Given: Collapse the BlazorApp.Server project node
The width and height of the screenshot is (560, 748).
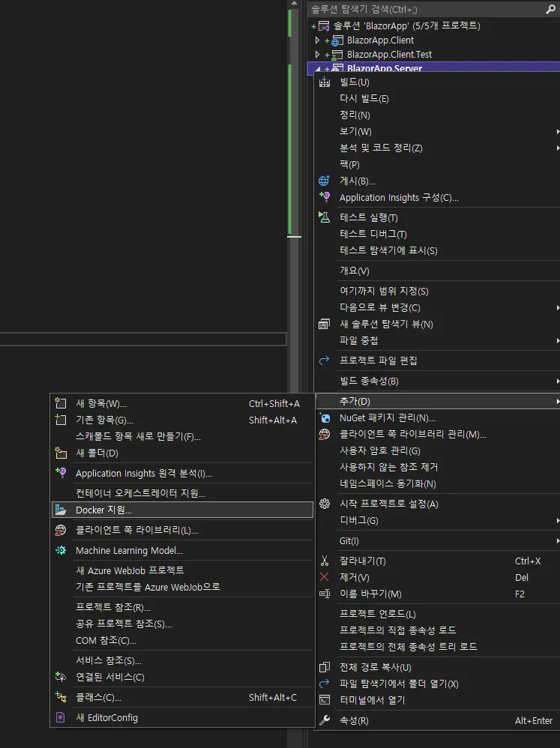Looking at the screenshot, I should [x=318, y=69].
